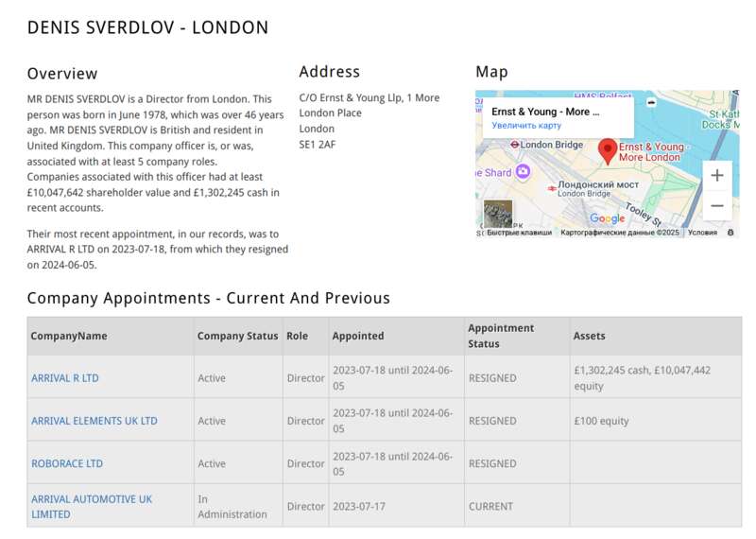The height and width of the screenshot is (539, 756).
Task: Click the Увеличить карту enlarge map link
Action: pos(526,126)
